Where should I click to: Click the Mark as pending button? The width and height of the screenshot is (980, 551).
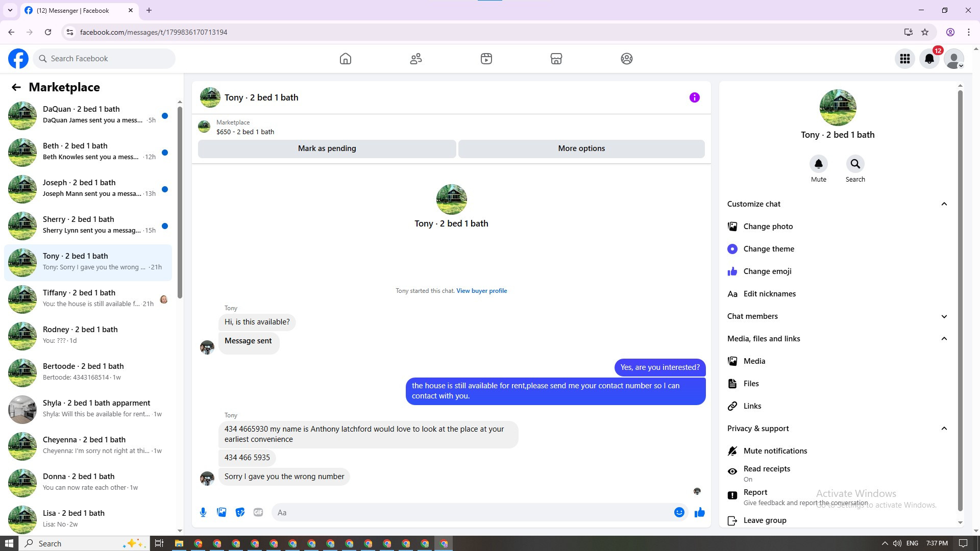tap(327, 148)
